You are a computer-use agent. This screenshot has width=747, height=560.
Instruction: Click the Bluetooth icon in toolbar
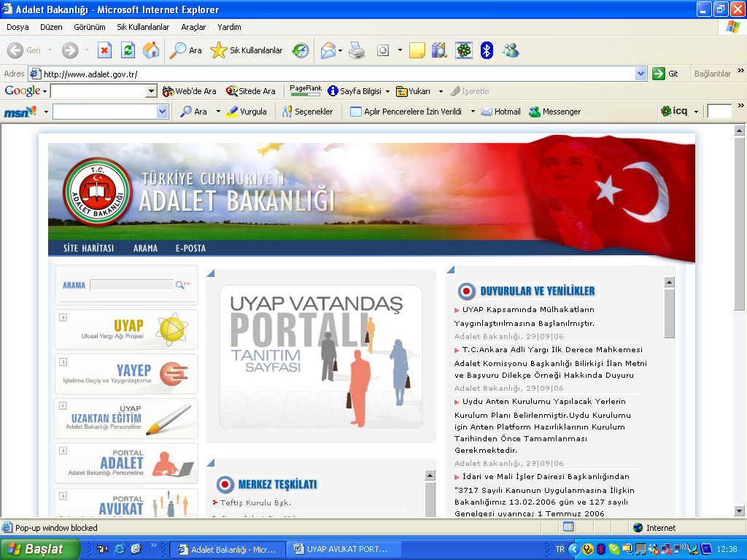pos(487,50)
